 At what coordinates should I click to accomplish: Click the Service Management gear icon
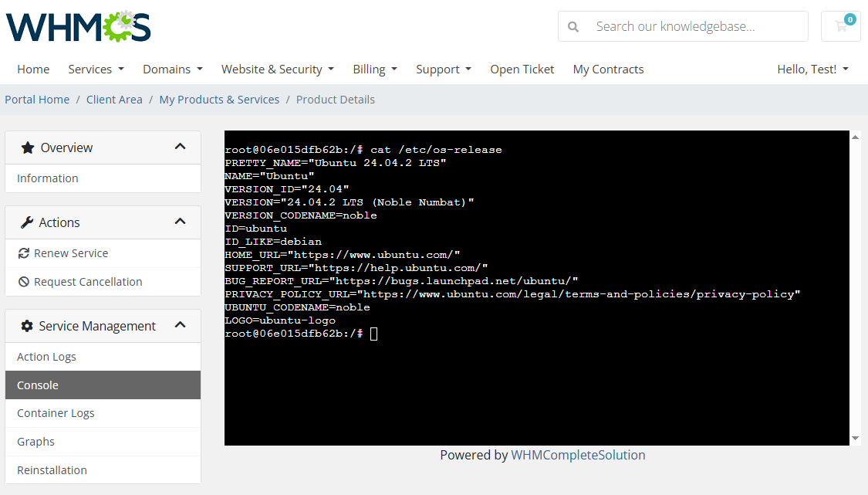(x=26, y=326)
